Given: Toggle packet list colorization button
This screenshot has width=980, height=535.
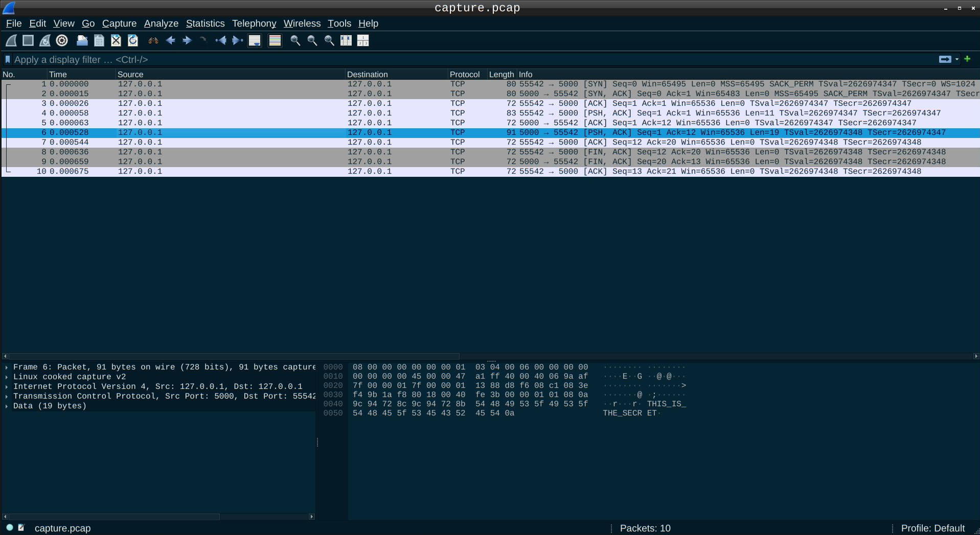Looking at the screenshot, I should coord(275,41).
